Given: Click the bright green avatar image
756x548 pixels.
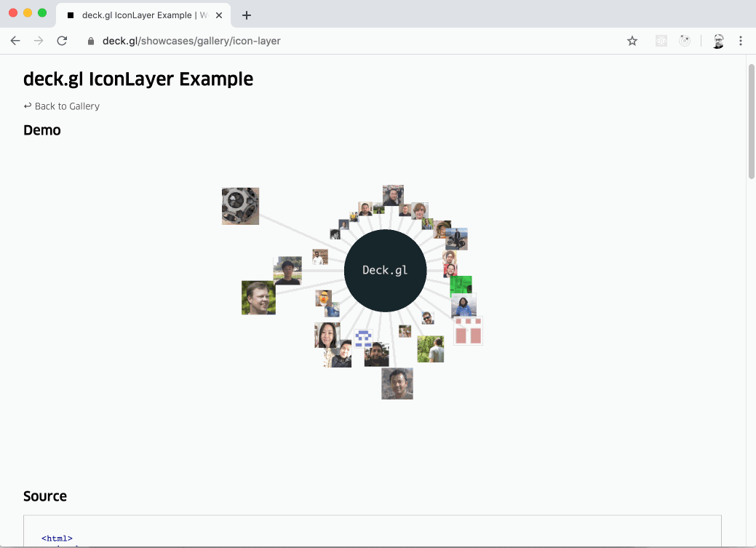Looking at the screenshot, I should click(461, 285).
